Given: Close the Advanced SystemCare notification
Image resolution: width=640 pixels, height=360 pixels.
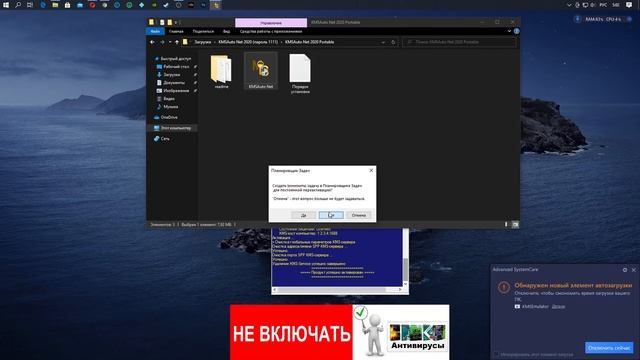Looking at the screenshot, I should 633,270.
